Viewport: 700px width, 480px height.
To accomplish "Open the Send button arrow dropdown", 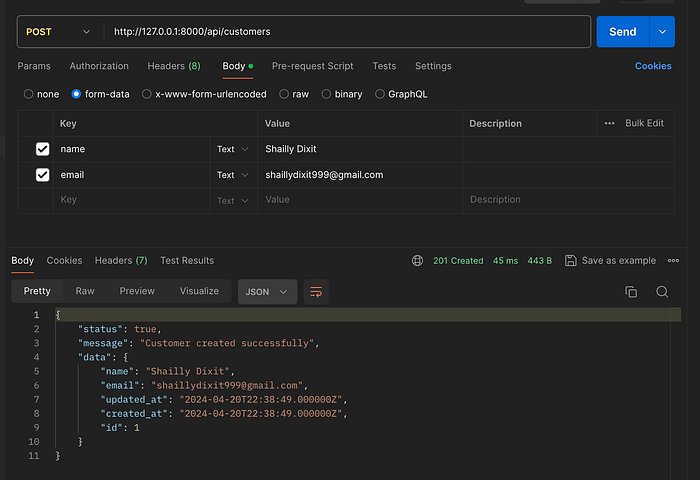I will (662, 32).
